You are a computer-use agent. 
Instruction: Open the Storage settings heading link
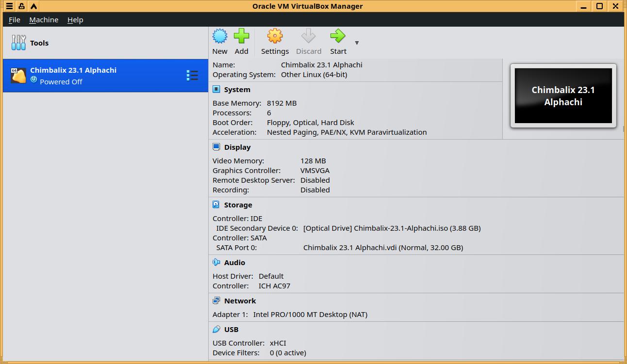[x=238, y=205]
